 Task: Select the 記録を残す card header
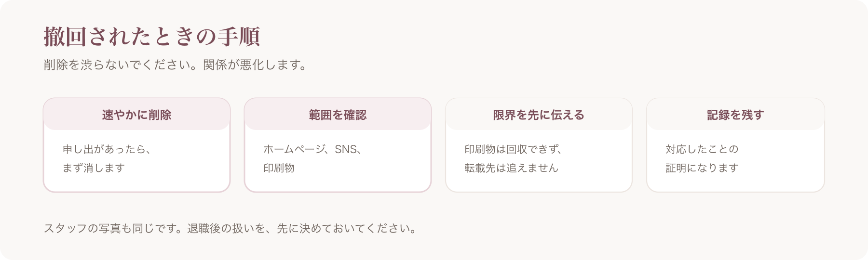click(735, 115)
